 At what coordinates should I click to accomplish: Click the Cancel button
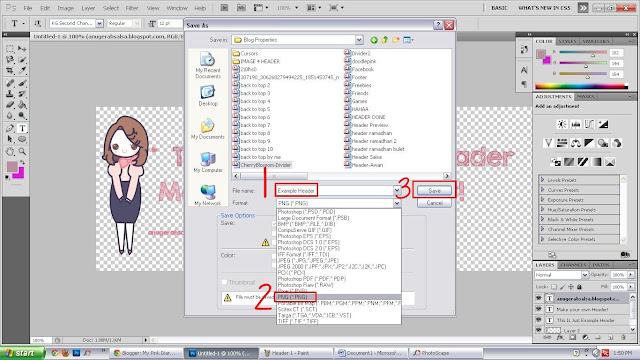tap(434, 203)
